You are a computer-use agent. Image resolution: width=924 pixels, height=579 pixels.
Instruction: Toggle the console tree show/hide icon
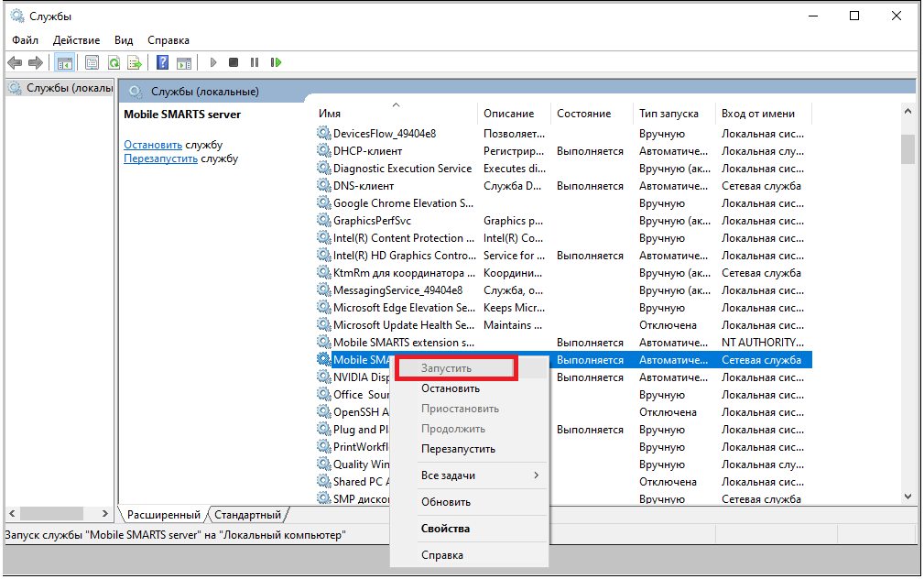pyautogui.click(x=65, y=62)
